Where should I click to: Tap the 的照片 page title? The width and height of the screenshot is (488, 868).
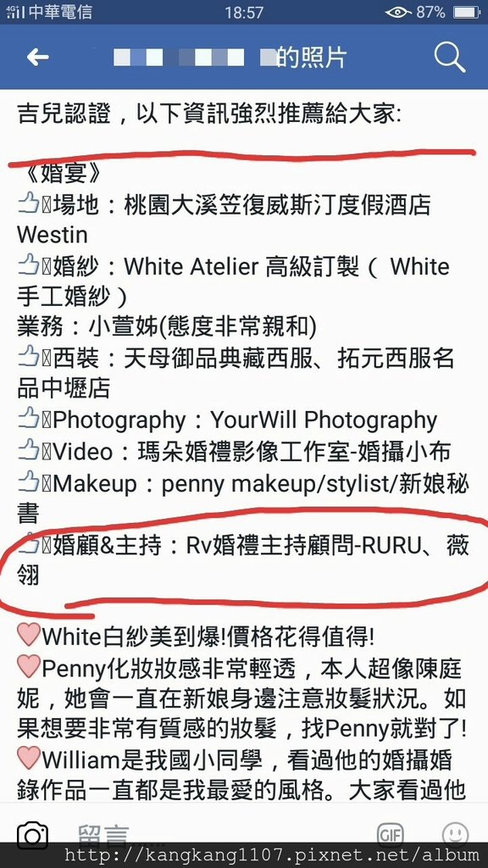pyautogui.click(x=311, y=57)
